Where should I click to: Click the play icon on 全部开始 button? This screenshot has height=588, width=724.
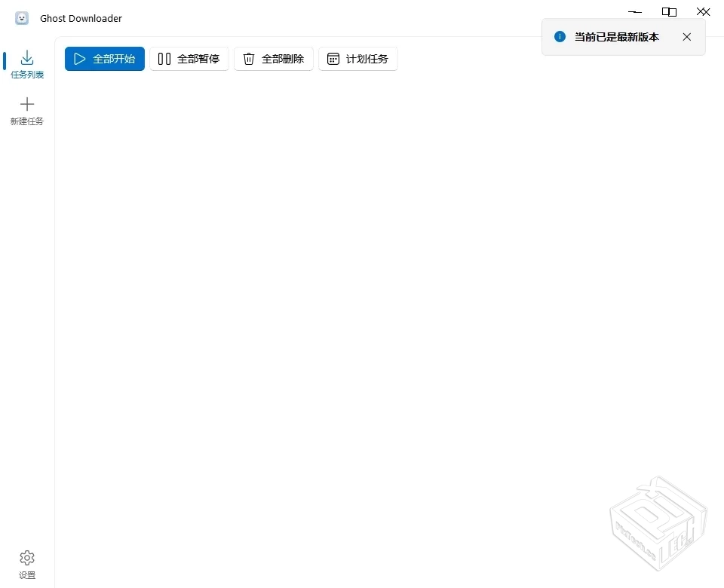pos(80,59)
